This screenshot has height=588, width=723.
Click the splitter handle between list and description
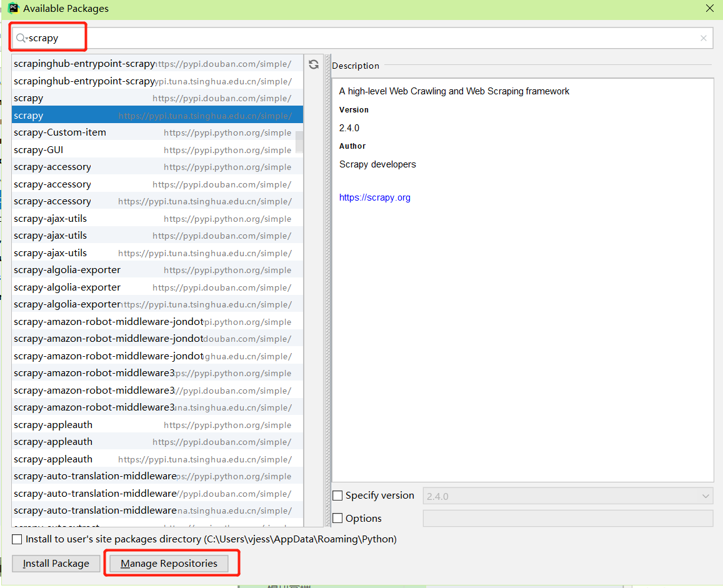[328, 291]
